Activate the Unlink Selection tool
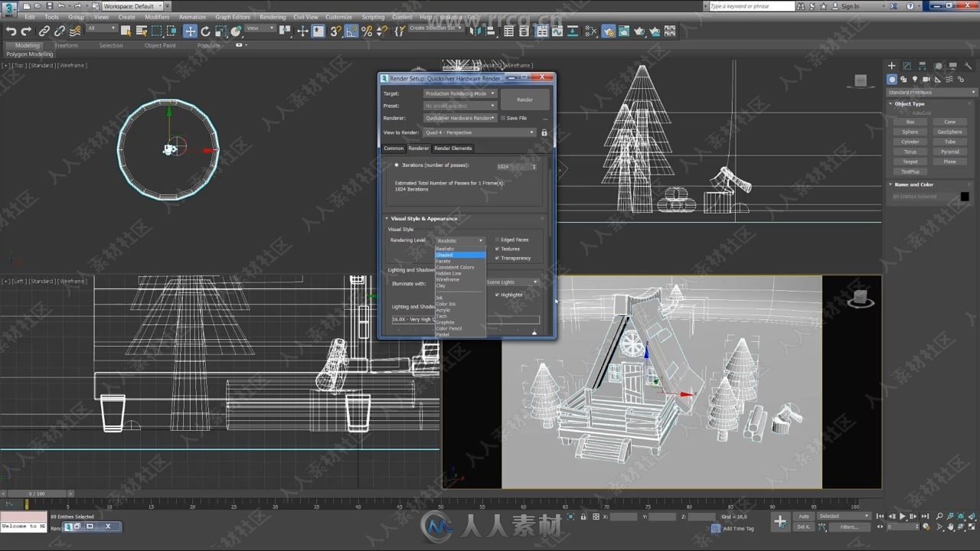The height and width of the screenshot is (551, 980). coord(60,31)
